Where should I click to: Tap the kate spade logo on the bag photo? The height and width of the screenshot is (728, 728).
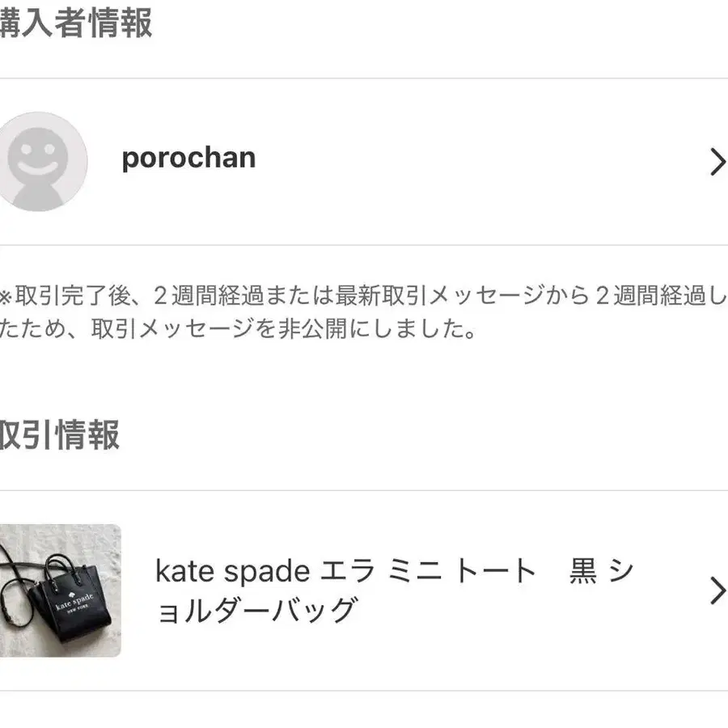pyautogui.click(x=74, y=602)
